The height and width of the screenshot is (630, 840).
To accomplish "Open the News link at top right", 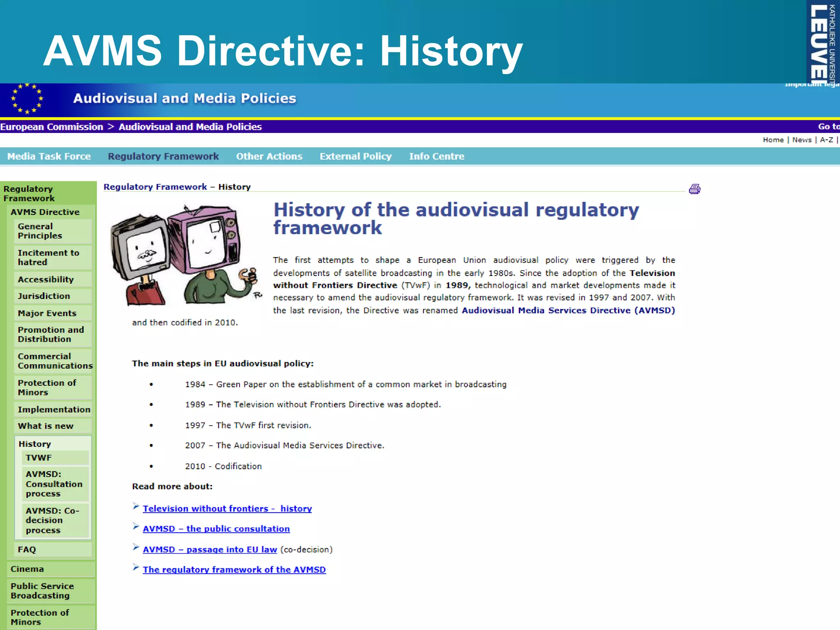I will [x=802, y=140].
